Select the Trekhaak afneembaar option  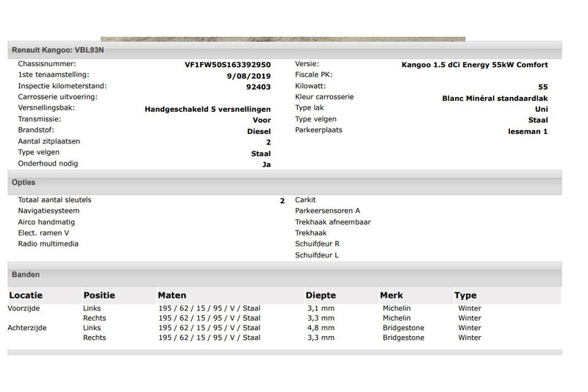pyautogui.click(x=332, y=222)
